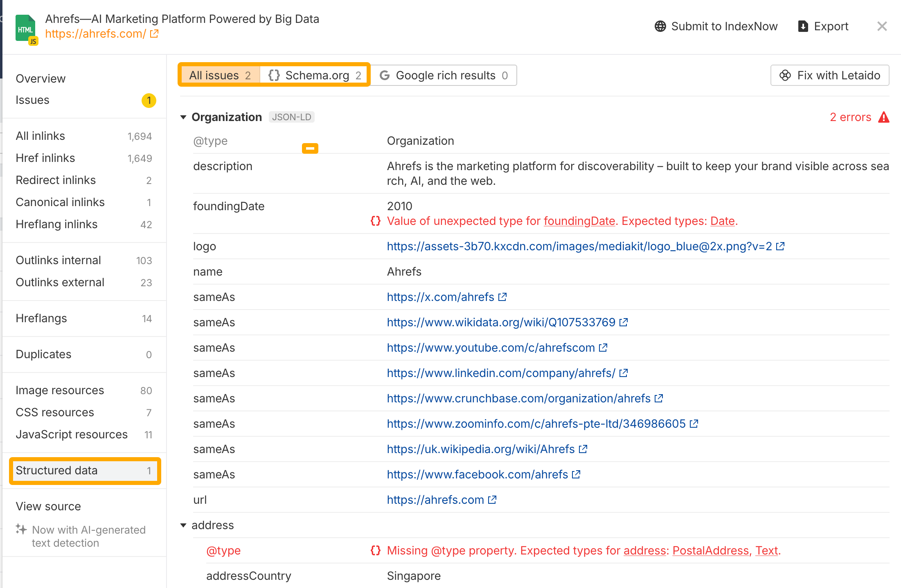Click the Export button

(x=823, y=26)
